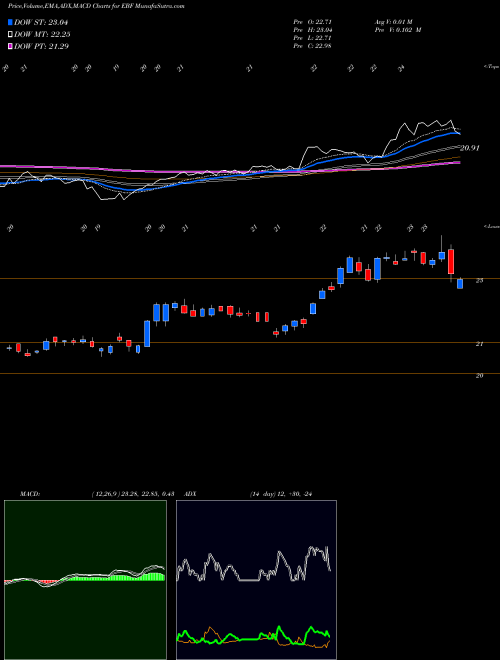Click the 'Pre O: 22.71' value

click(x=312, y=22)
